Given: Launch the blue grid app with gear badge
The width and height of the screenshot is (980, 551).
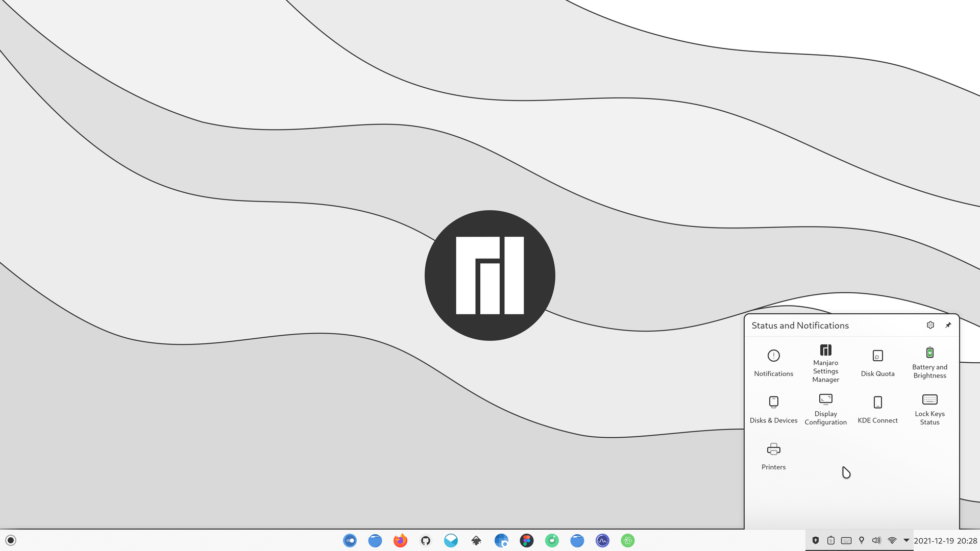Looking at the screenshot, I should (501, 540).
